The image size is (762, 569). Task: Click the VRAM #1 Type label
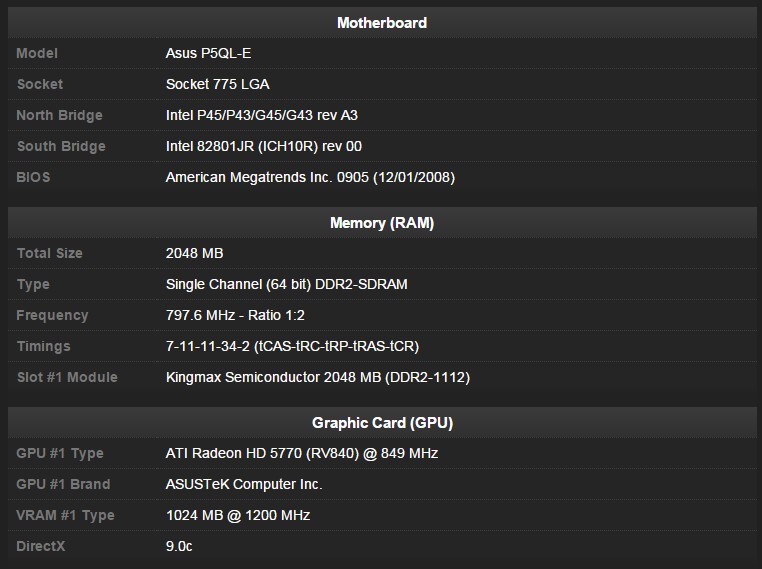(x=66, y=515)
